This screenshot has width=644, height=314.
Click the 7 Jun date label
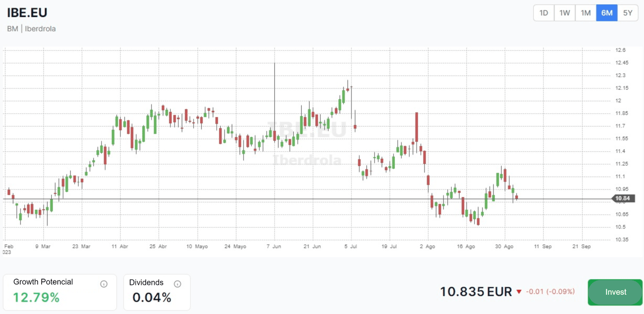click(274, 246)
